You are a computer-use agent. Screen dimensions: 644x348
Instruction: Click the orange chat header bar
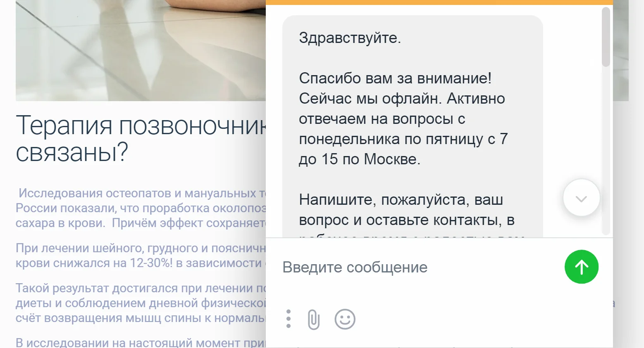point(438,2)
